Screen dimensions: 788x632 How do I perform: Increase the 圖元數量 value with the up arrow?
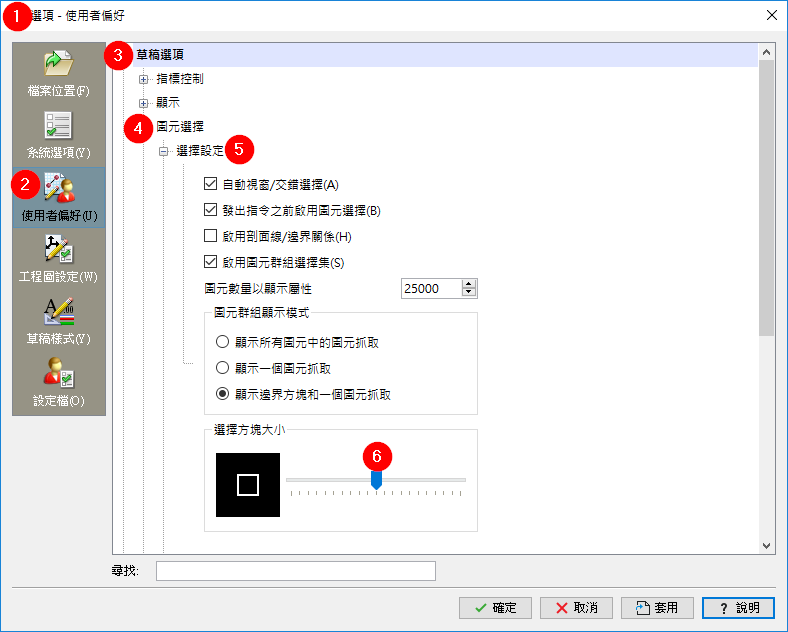(469, 284)
